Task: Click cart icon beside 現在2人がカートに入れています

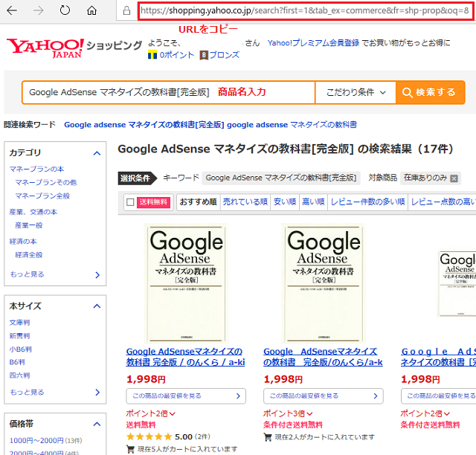Action: [268, 437]
